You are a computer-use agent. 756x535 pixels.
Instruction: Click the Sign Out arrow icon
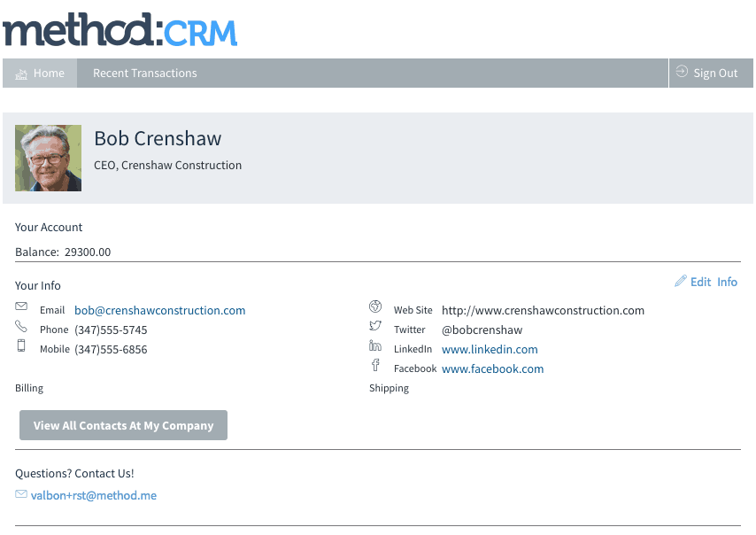[x=682, y=72]
